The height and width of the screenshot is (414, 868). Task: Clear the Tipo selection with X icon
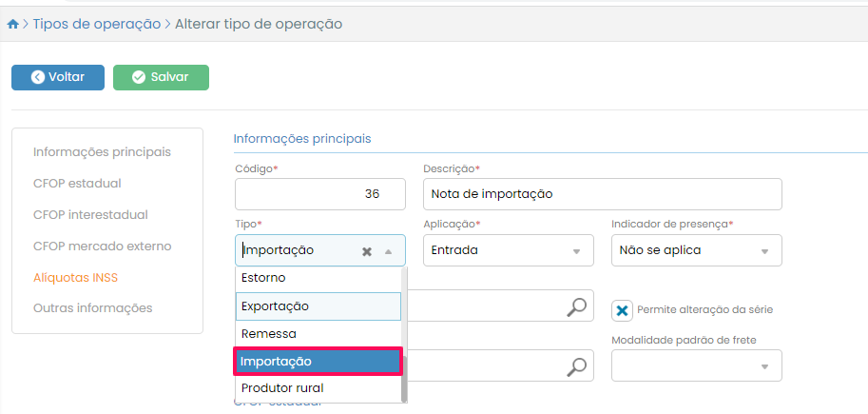(367, 251)
